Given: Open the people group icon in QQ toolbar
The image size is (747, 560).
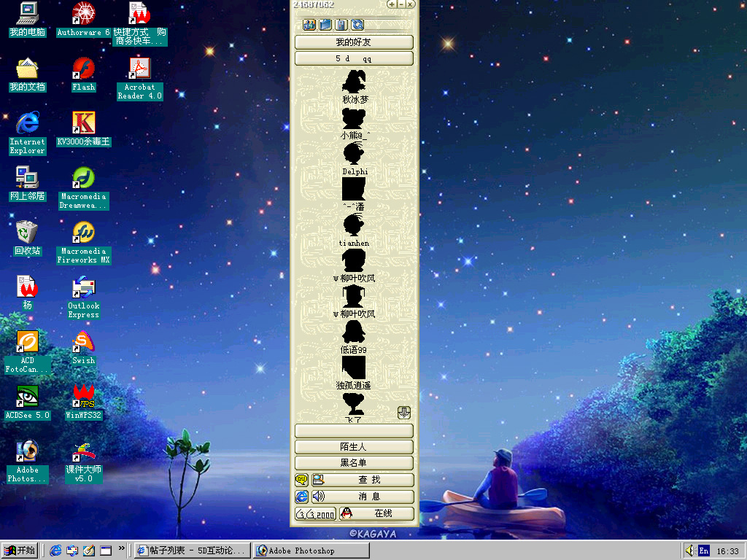Looking at the screenshot, I should click(x=309, y=25).
